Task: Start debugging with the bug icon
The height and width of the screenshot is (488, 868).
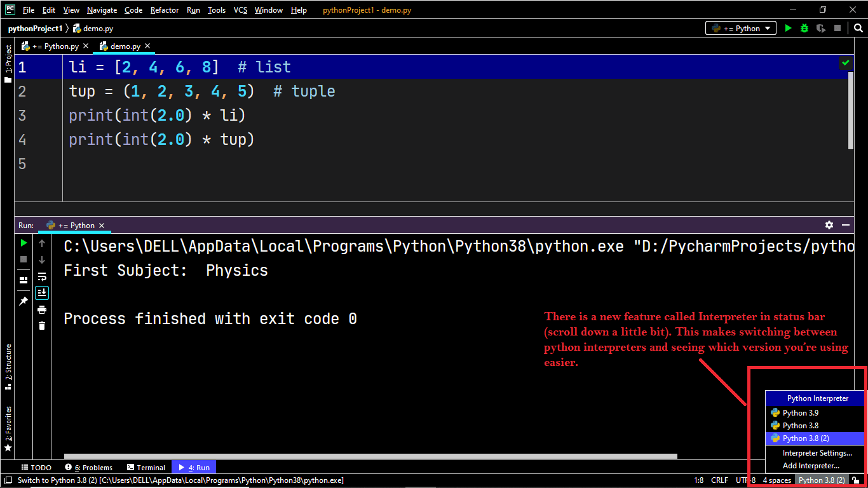Action: [804, 28]
